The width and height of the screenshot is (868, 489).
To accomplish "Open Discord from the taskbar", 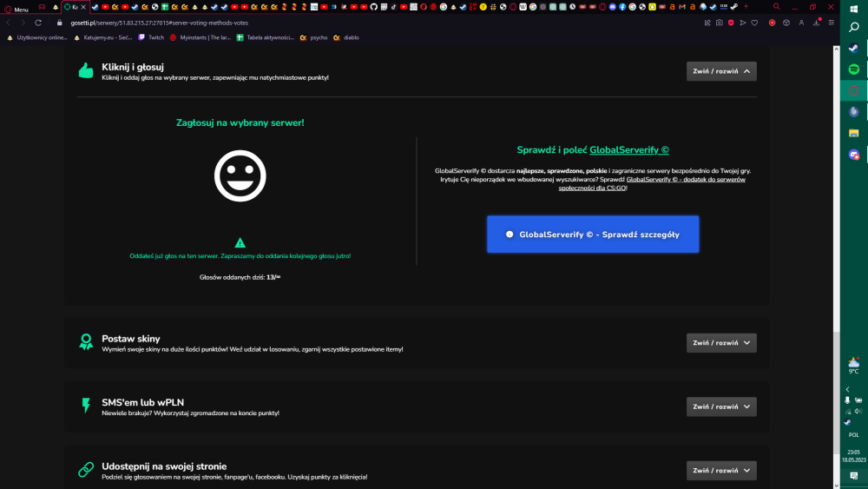I will (853, 155).
